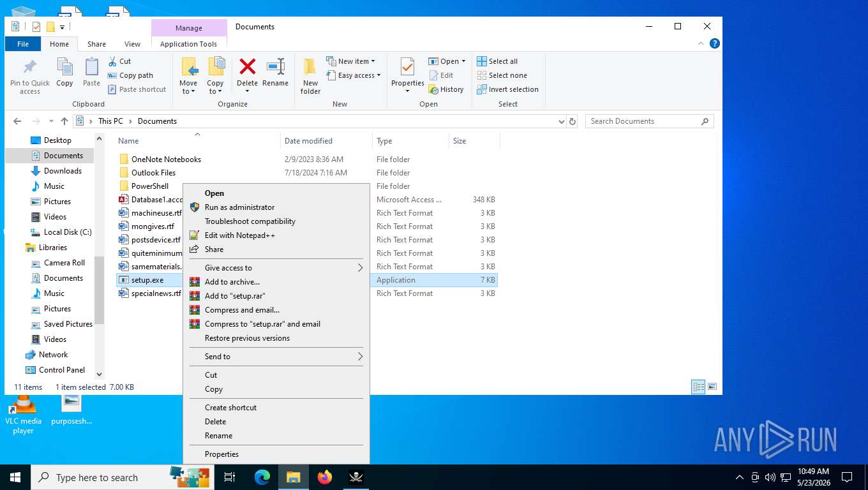Open Task View on taskbar
The height and width of the screenshot is (490, 868).
[x=230, y=477]
